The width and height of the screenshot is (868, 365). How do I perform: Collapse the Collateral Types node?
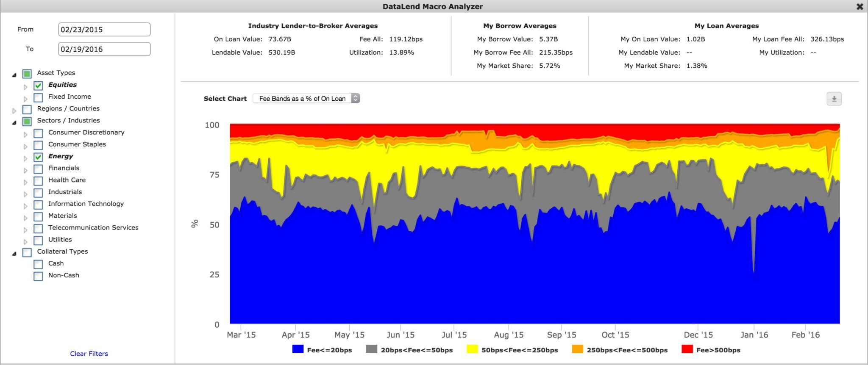(x=14, y=254)
